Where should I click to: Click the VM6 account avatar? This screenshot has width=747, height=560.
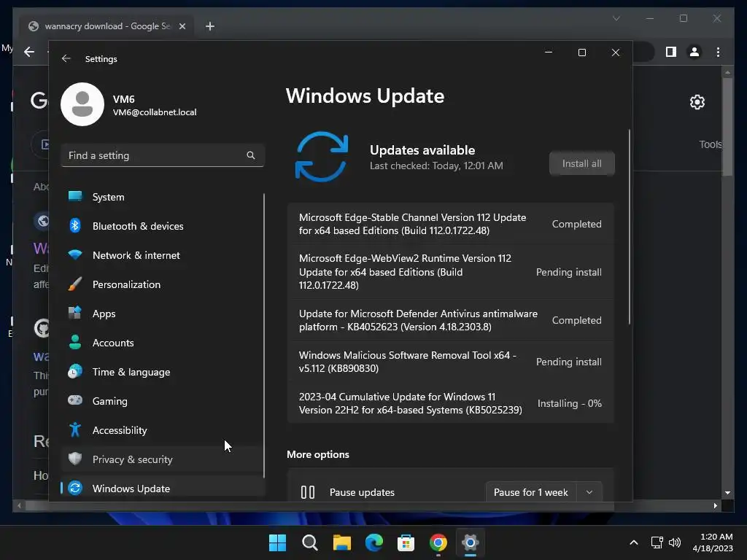point(82,104)
